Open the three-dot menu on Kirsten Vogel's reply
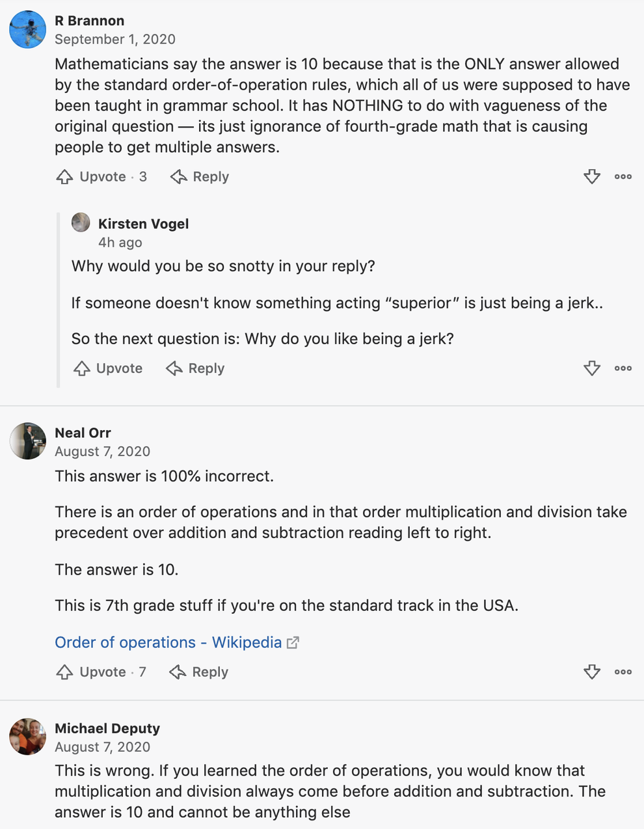The width and height of the screenshot is (644, 829). tap(623, 368)
